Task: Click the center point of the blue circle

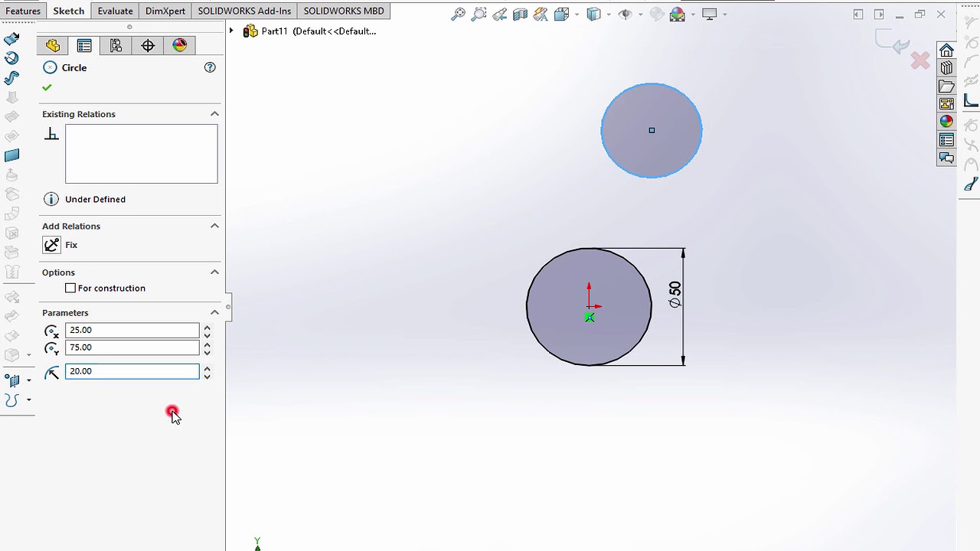Action: [x=652, y=130]
